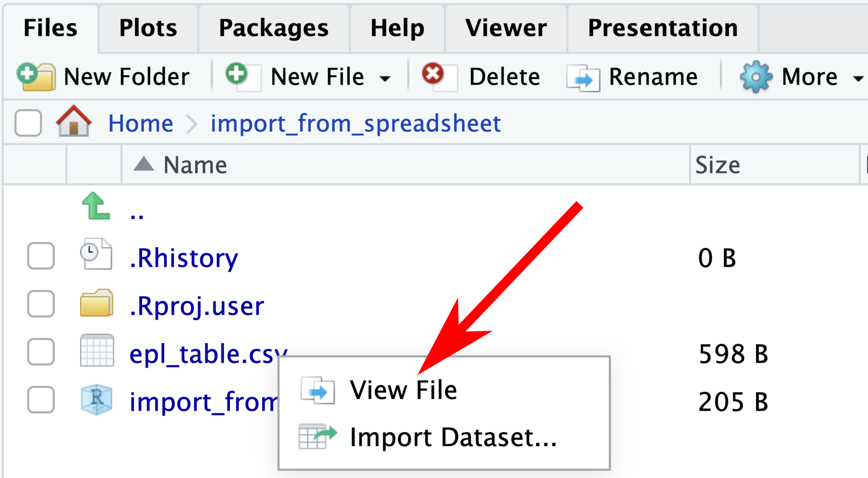The image size is (868, 478).
Task: Select the .Rproj.user folder checkbox
Action: pos(41,304)
